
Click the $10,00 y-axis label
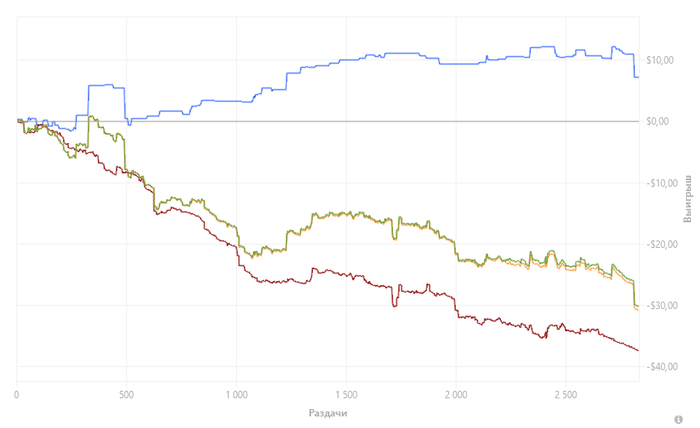(662, 60)
